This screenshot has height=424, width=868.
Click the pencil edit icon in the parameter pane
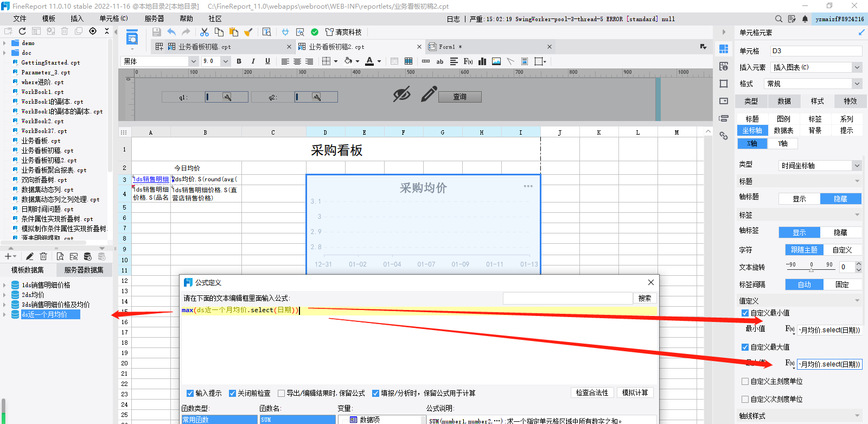(x=429, y=94)
